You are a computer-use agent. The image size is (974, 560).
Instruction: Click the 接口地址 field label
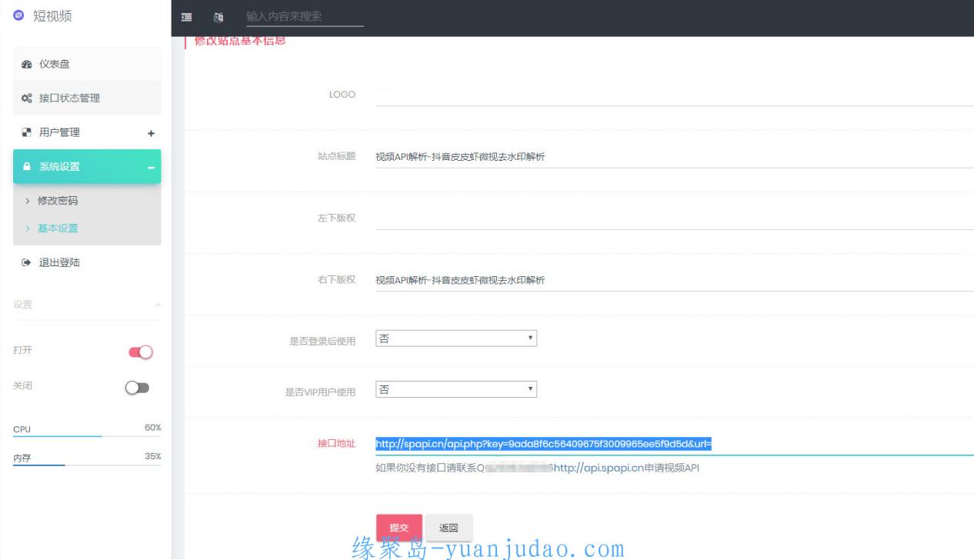tap(336, 444)
